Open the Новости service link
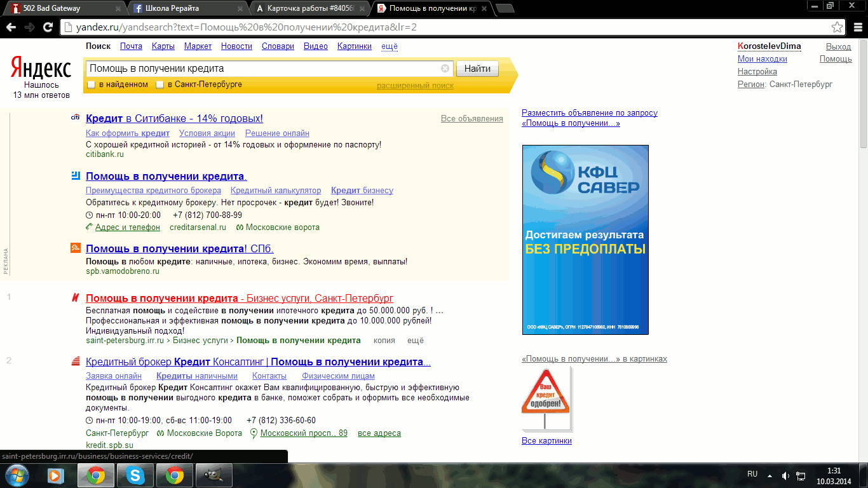This screenshot has width=868, height=488. click(x=236, y=46)
